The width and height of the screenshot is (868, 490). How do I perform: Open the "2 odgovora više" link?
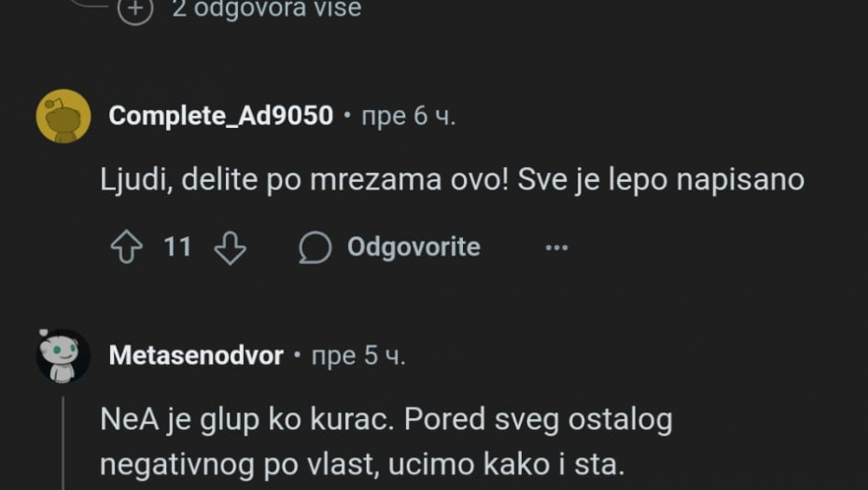tap(266, 9)
